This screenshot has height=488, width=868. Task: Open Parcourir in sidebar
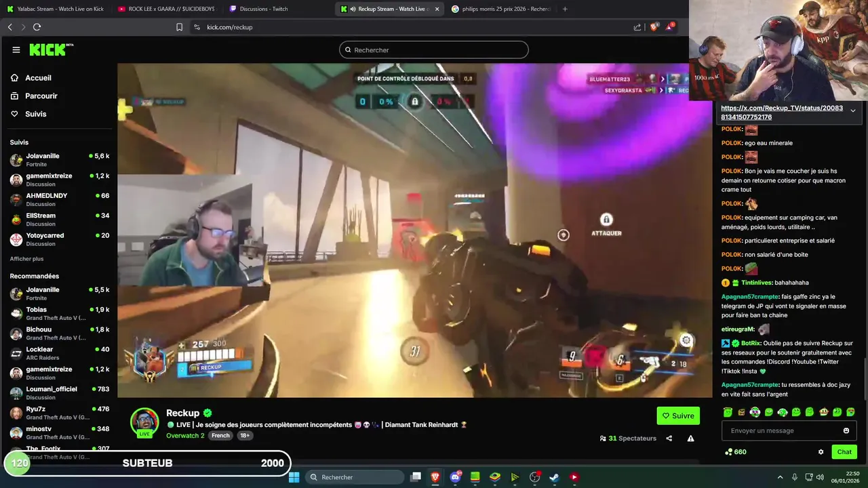[x=41, y=96]
